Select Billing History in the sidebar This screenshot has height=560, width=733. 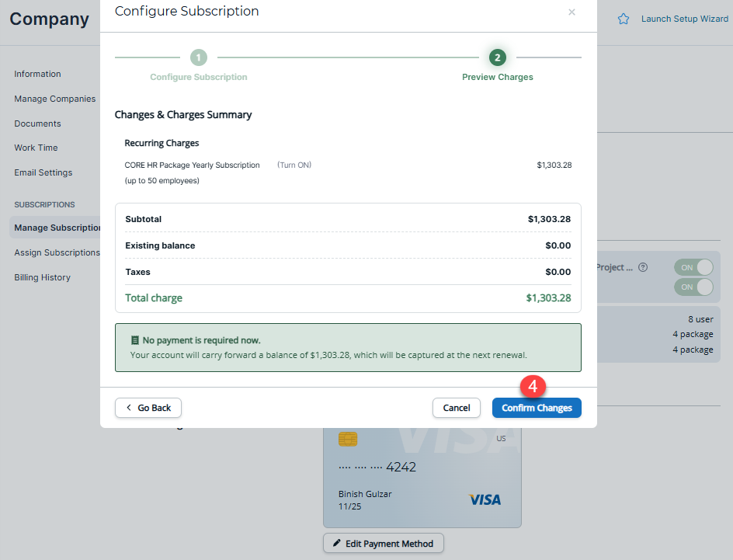pyautogui.click(x=42, y=277)
